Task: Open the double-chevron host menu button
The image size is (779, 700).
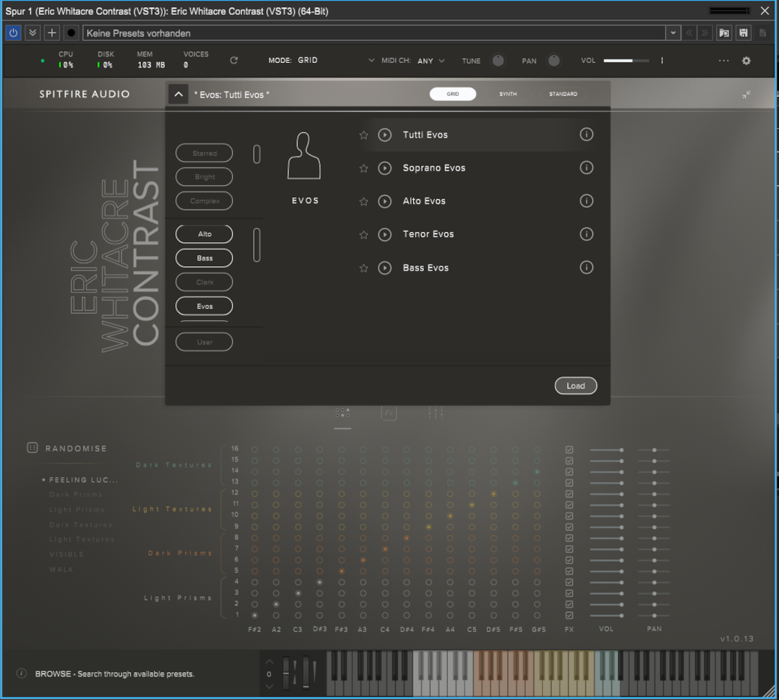Action: point(32,32)
